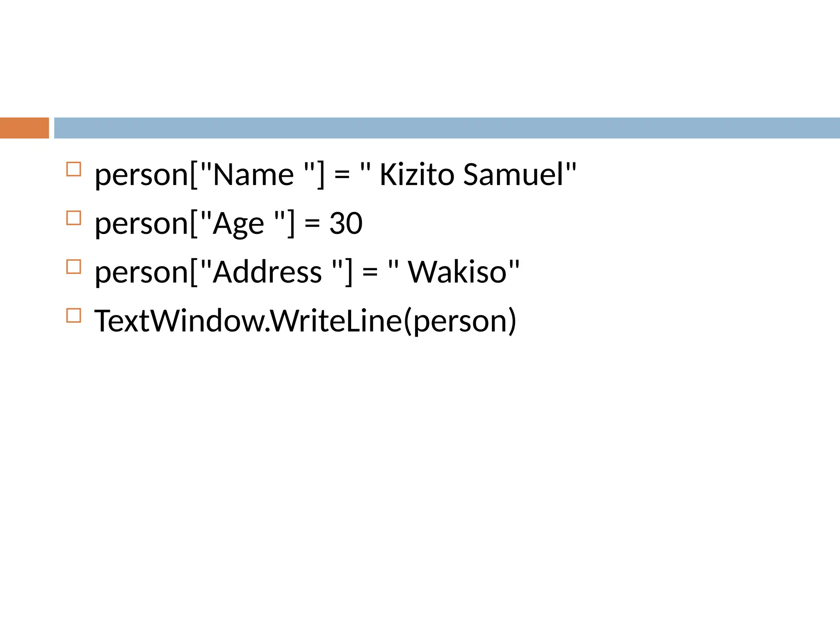This screenshot has height=630, width=840.
Task: Click "person" at the start of the Address line
Action: [x=142, y=273]
